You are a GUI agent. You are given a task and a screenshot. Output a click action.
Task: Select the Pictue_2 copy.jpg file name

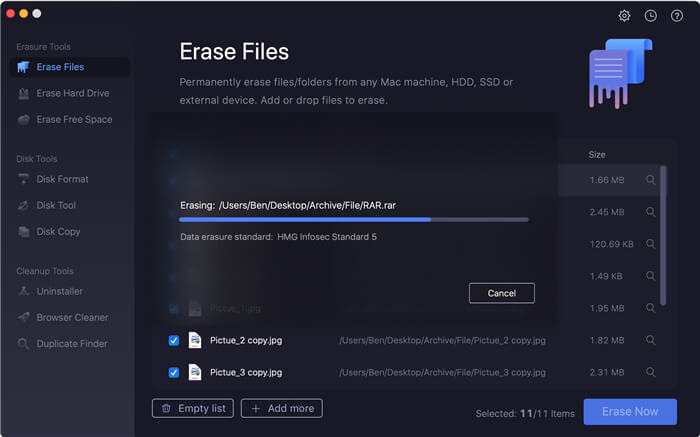coord(246,340)
